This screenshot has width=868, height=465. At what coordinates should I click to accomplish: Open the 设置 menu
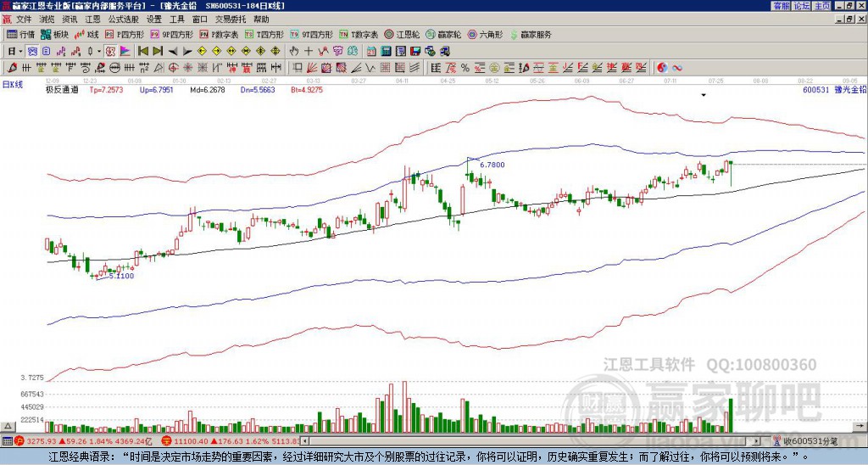click(154, 20)
